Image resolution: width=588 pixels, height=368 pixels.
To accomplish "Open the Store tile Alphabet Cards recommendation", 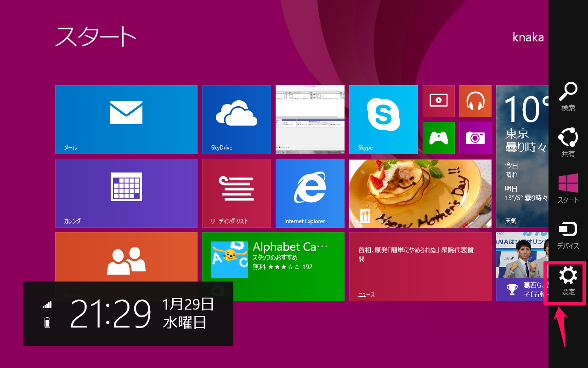I will [x=273, y=267].
